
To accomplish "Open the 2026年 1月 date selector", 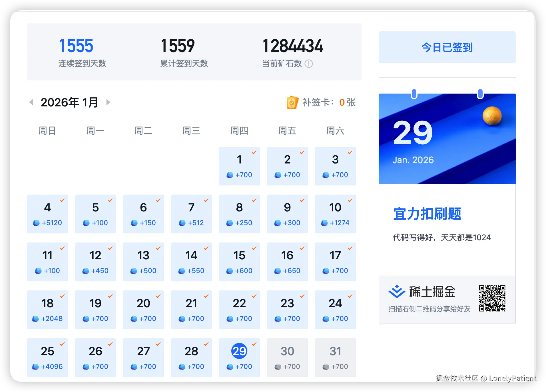I will (x=69, y=102).
